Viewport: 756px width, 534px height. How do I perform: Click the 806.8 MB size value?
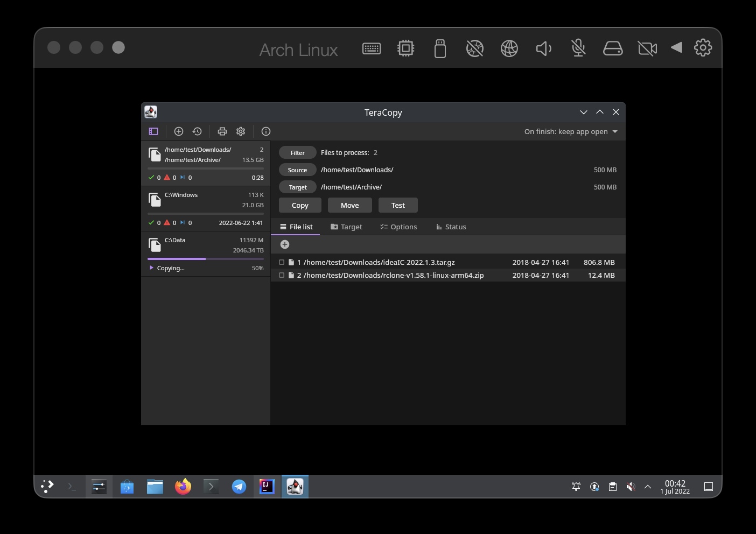[x=599, y=262]
